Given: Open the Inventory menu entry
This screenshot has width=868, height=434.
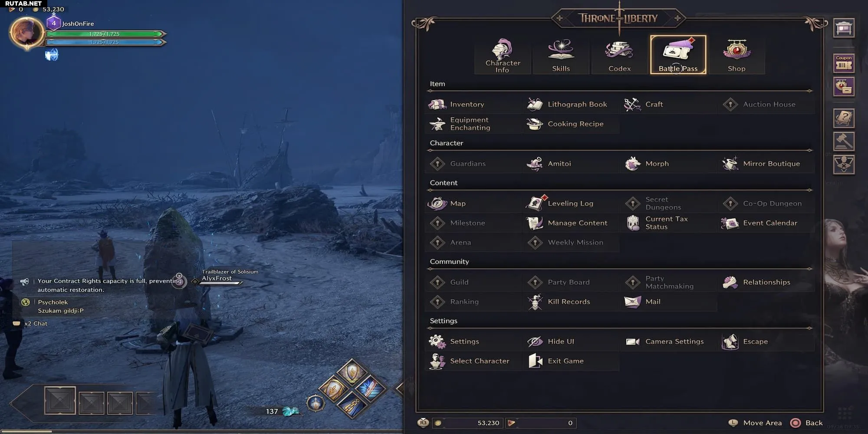Looking at the screenshot, I should 474,104.
